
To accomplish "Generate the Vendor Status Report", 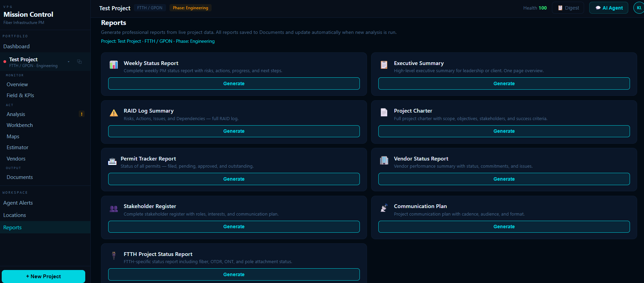I will [x=504, y=179].
